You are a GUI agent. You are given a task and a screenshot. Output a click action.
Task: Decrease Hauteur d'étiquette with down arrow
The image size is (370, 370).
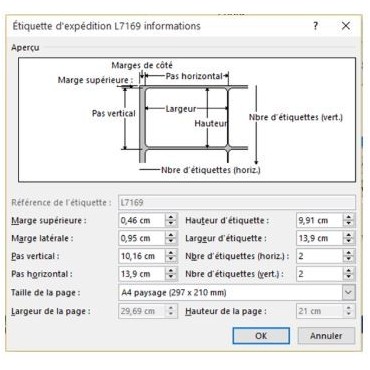[349, 224]
